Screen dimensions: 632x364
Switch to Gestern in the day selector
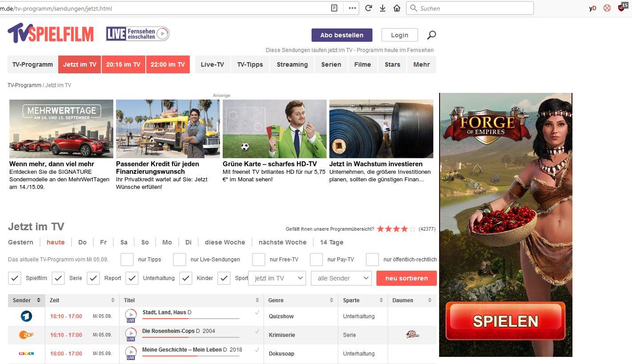[20, 242]
